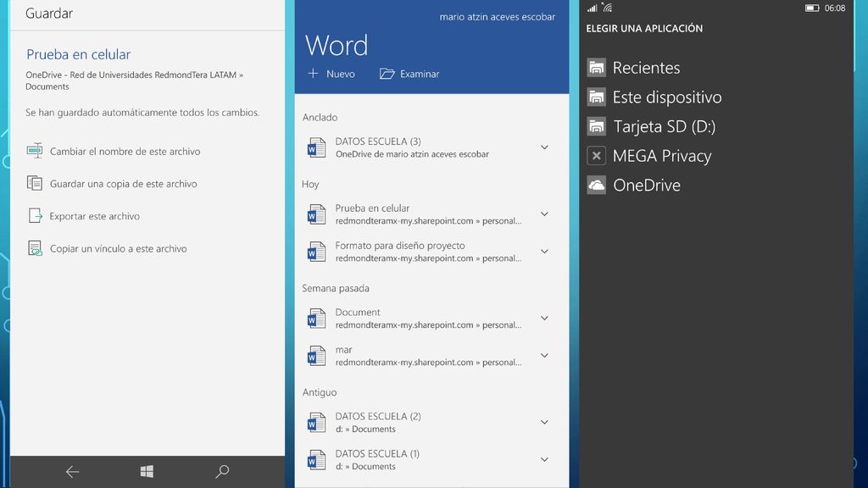Viewport: 868px width, 488px height.
Task: Expand options for Formato para diseño proyecto
Action: point(544,251)
